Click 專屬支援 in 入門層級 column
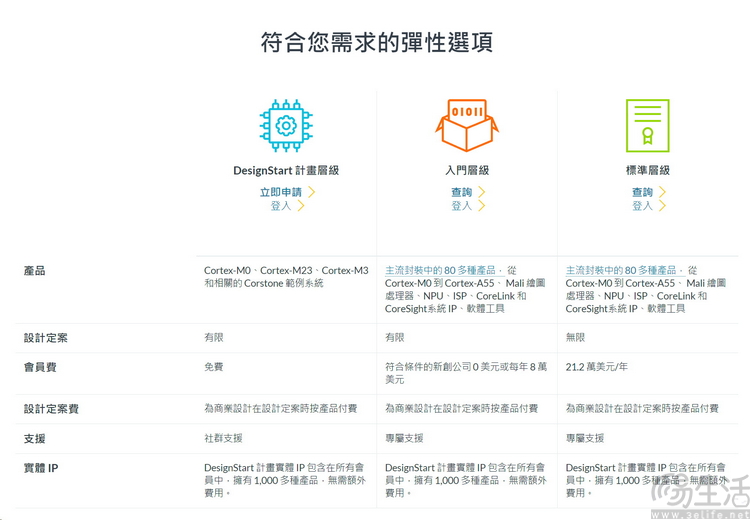Image resolution: width=750 pixels, height=520 pixels. tap(404, 438)
